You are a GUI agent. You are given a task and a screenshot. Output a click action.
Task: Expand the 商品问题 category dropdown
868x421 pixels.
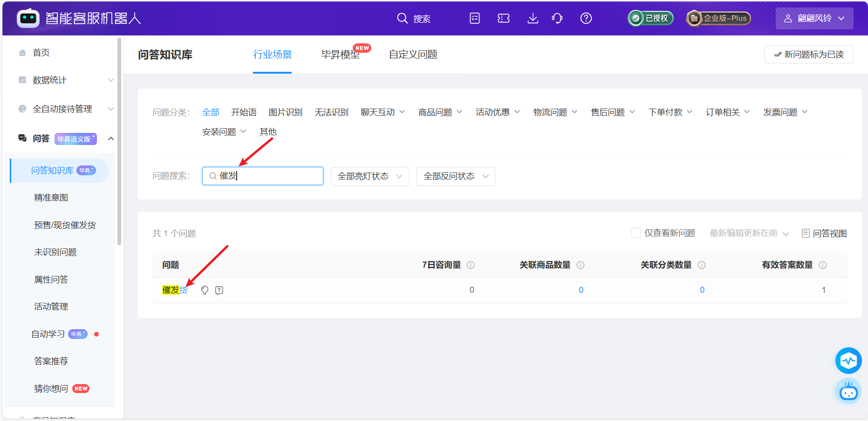point(440,112)
